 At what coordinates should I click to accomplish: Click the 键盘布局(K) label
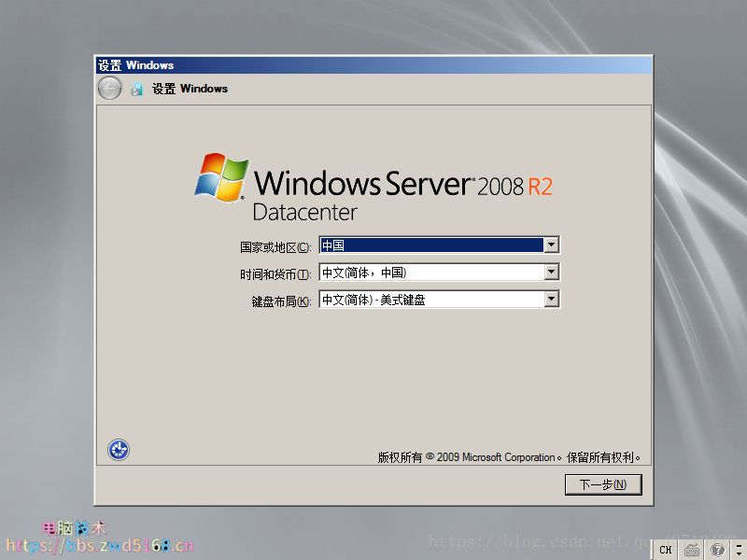[281, 301]
